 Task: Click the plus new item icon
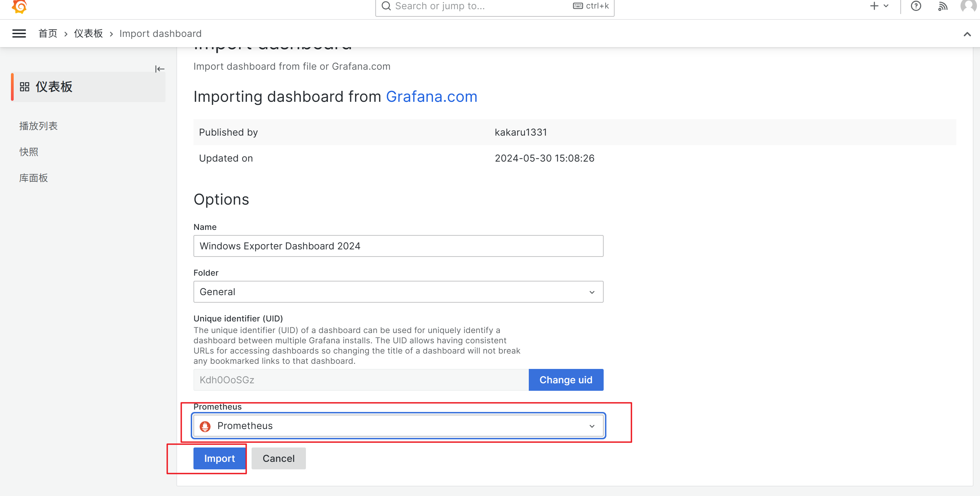coord(874,6)
